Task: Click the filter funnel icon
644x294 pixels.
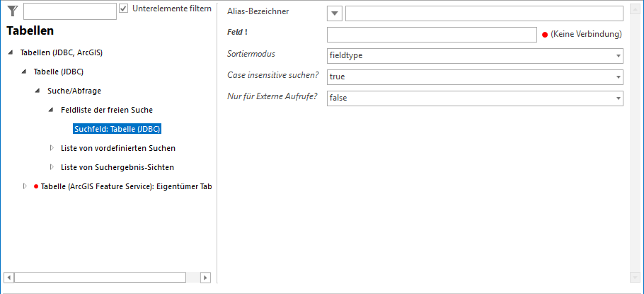Action: (12, 10)
